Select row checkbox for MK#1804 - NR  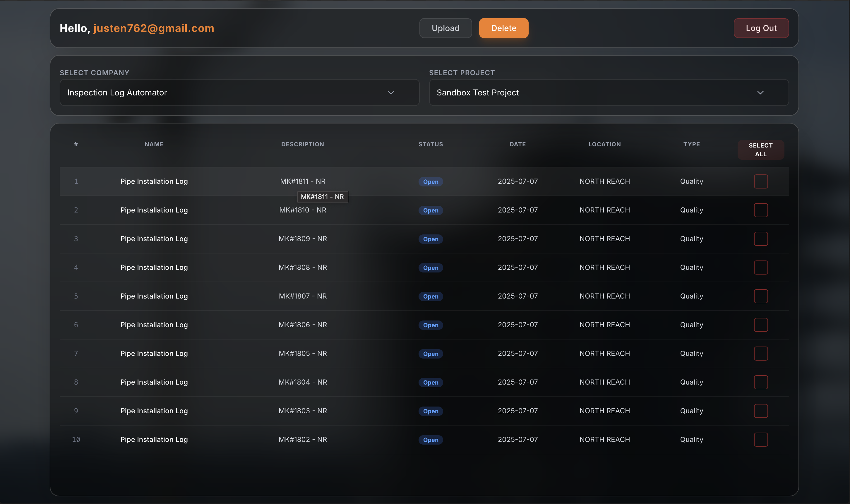761,383
